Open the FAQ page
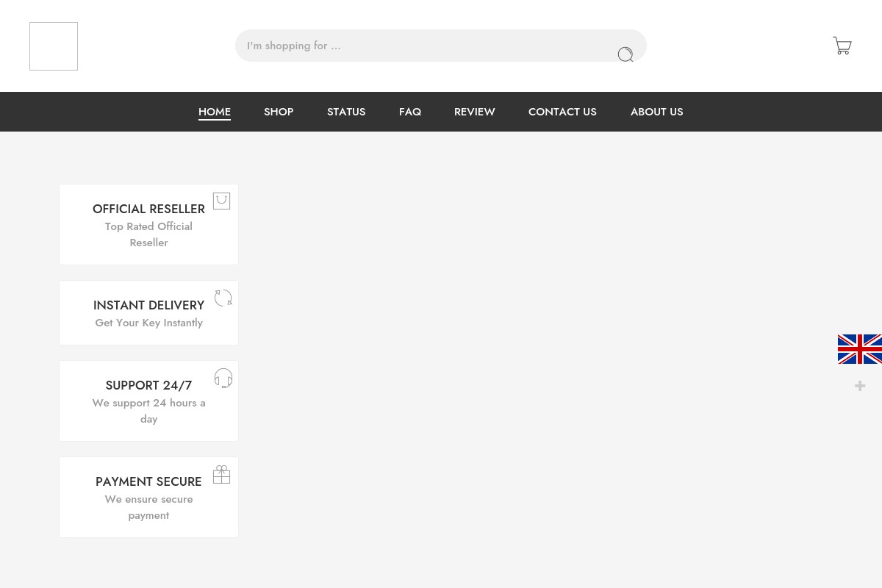This screenshot has height=588, width=882. click(x=410, y=112)
